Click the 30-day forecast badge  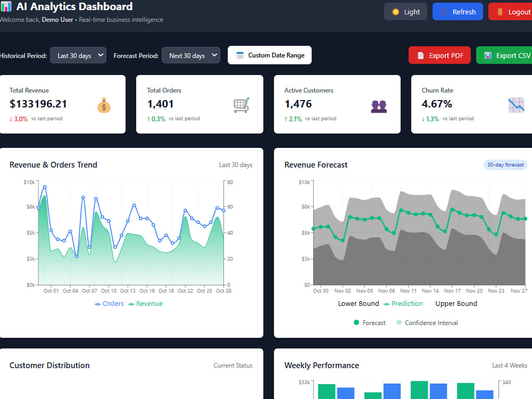coord(505,164)
